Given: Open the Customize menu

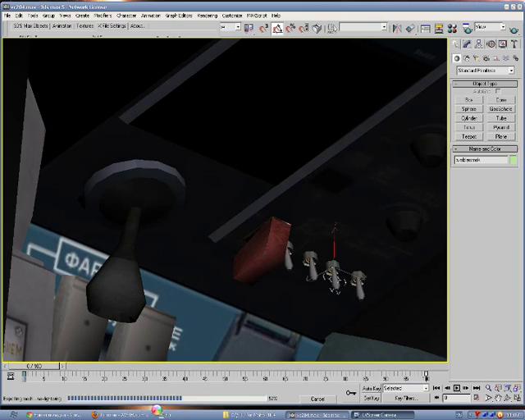Looking at the screenshot, I should click(231, 16).
